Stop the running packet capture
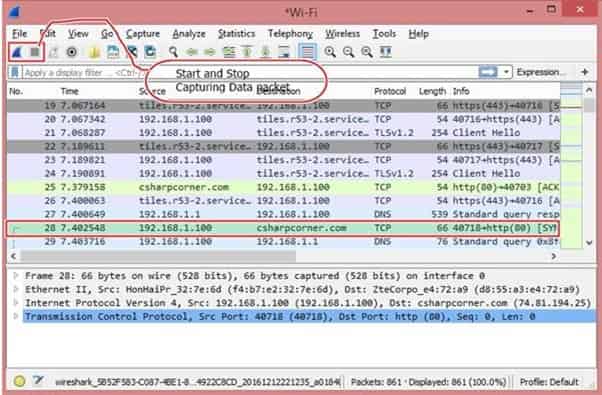Image resolution: width=602 pixels, height=395 pixels. (35, 51)
